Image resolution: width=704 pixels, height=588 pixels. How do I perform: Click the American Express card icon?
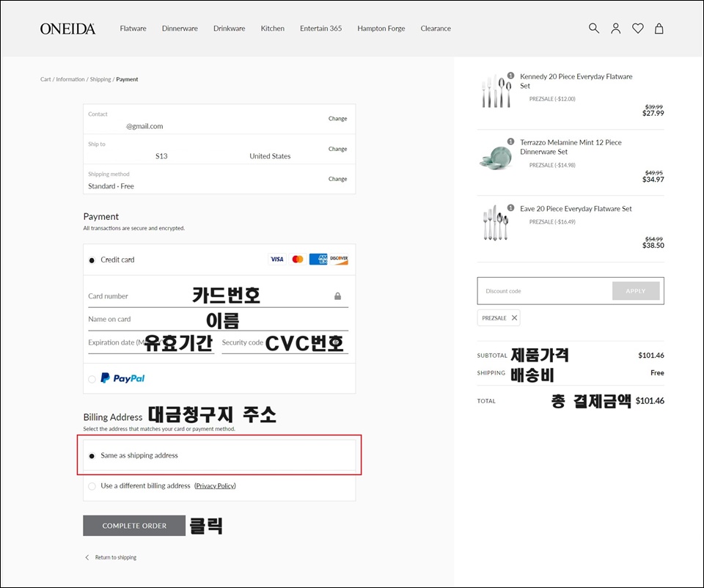tap(318, 259)
